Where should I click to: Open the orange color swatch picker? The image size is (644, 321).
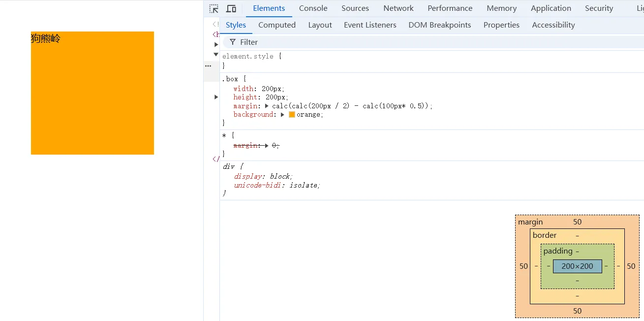(292, 115)
